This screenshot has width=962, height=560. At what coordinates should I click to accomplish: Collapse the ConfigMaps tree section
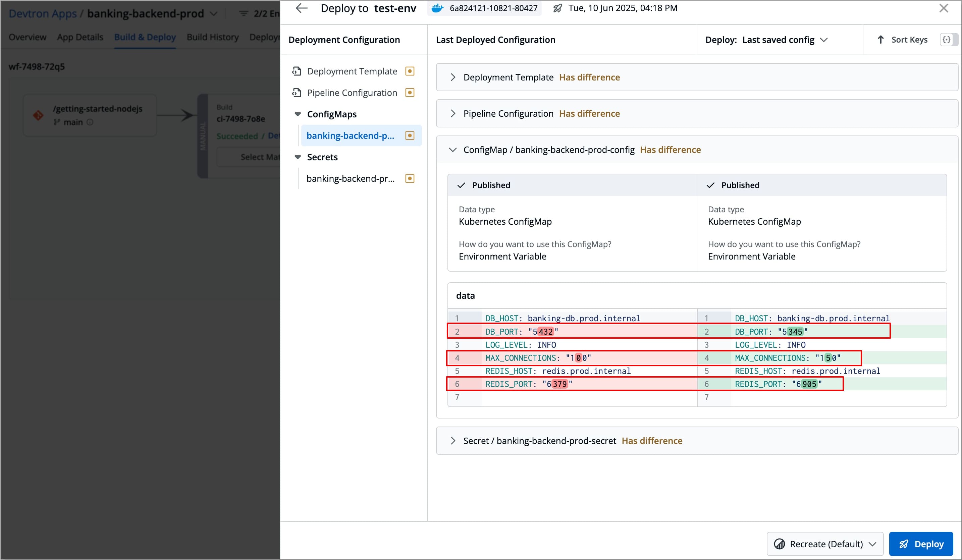tap(298, 114)
